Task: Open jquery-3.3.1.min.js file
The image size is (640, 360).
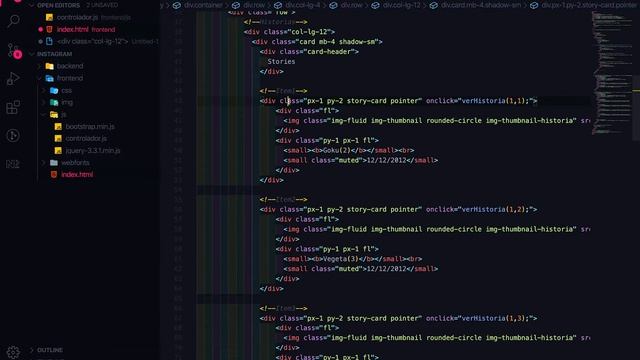Action: pyautogui.click(x=93, y=151)
